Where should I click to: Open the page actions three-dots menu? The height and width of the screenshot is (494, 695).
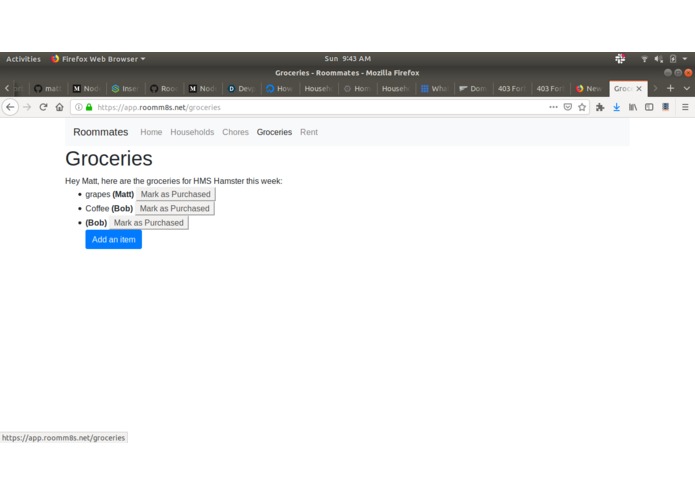[x=553, y=107]
